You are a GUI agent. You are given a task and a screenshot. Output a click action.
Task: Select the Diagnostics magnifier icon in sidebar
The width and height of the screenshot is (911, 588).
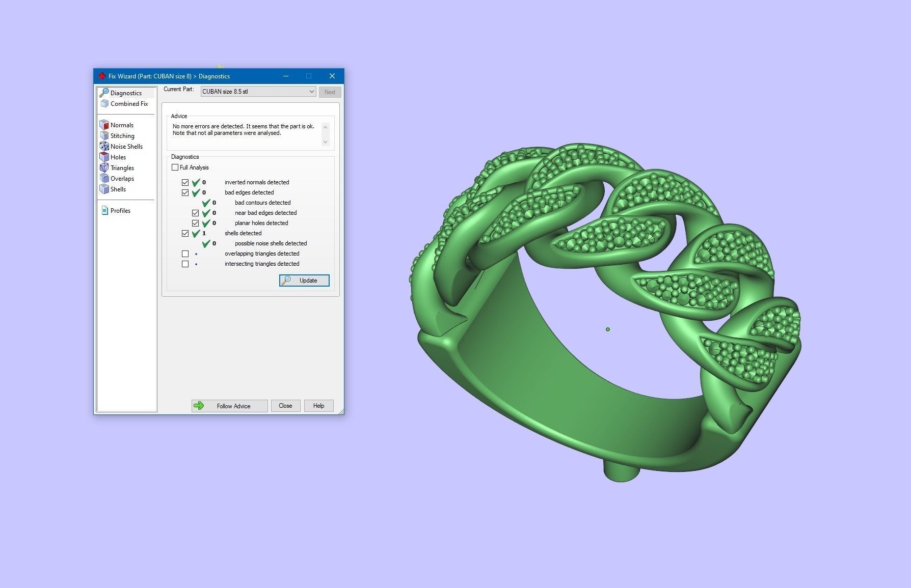[104, 93]
